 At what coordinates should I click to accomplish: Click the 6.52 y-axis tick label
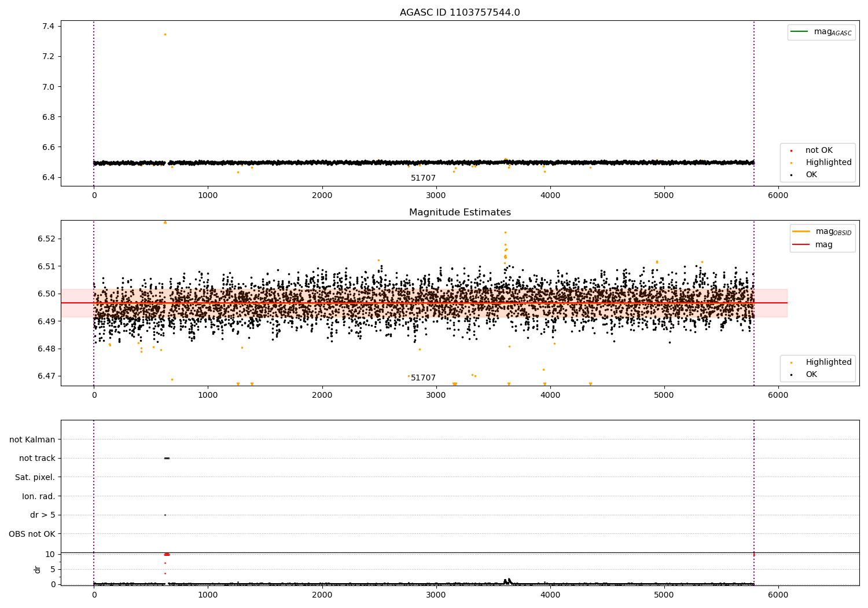click(46, 239)
